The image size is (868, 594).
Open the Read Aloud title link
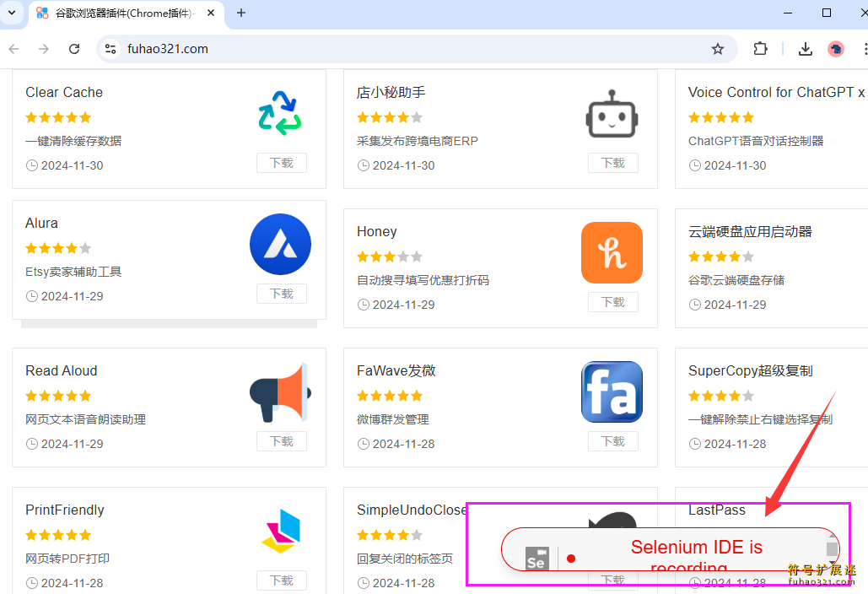[x=62, y=370]
